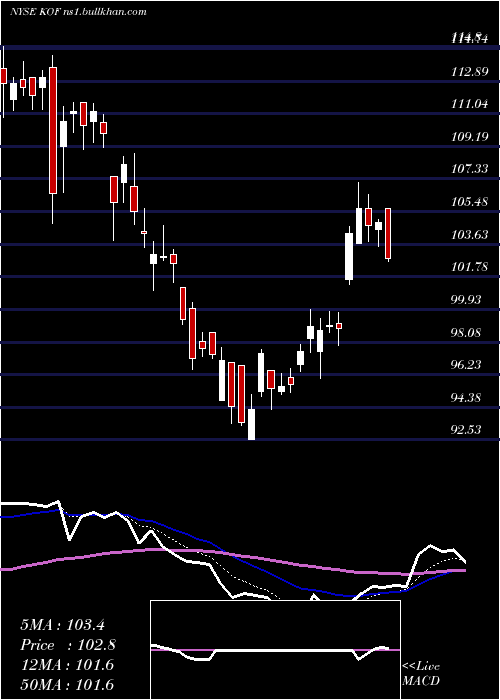Click the <<Live MACD label

[x=421, y=674]
